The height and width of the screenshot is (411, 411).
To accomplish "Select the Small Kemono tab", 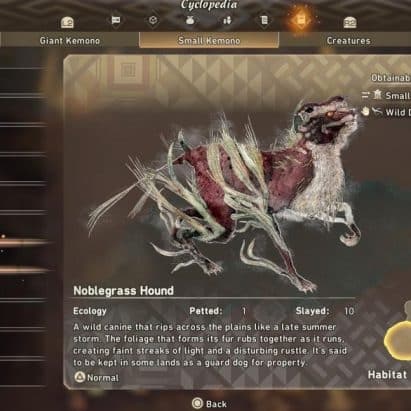I will tap(209, 41).
